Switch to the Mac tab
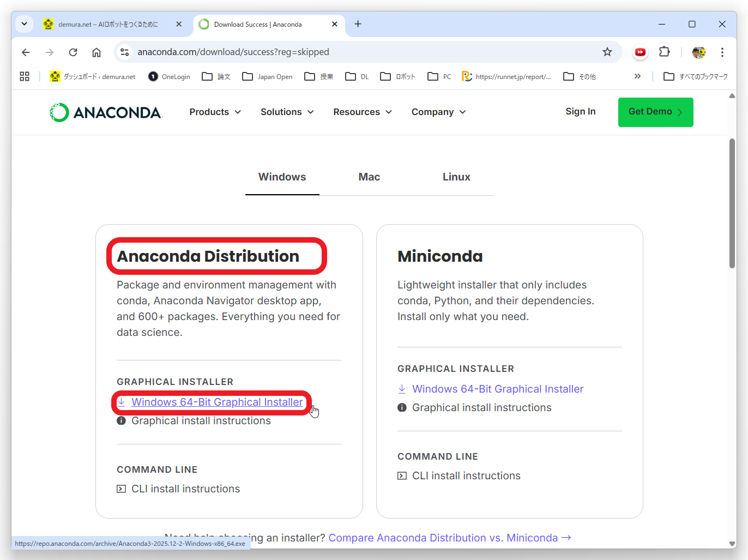The width and height of the screenshot is (748, 560). click(x=369, y=177)
